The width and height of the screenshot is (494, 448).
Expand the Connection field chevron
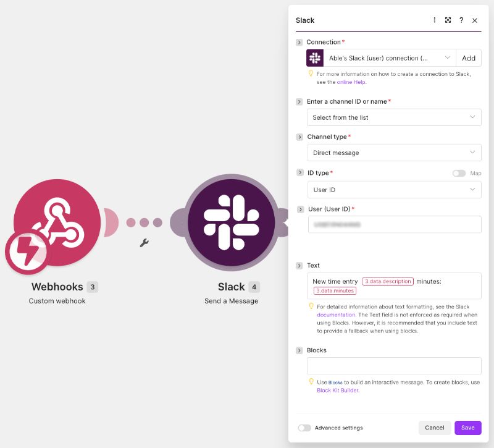[299, 42]
